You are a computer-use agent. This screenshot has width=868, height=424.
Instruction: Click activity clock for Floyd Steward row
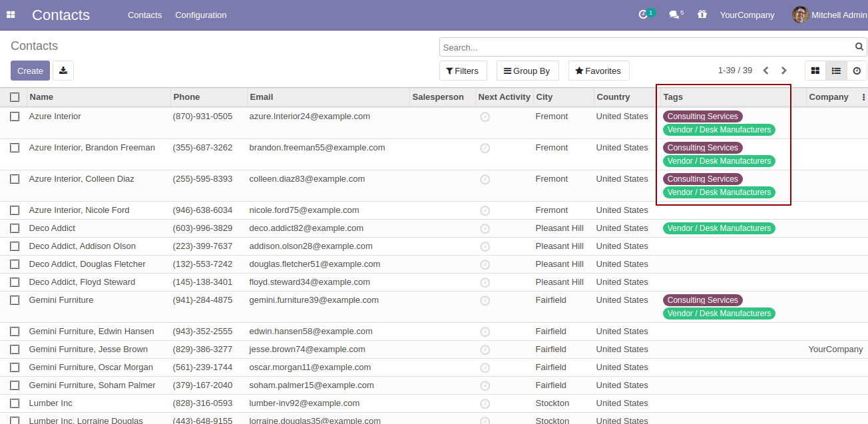(485, 283)
